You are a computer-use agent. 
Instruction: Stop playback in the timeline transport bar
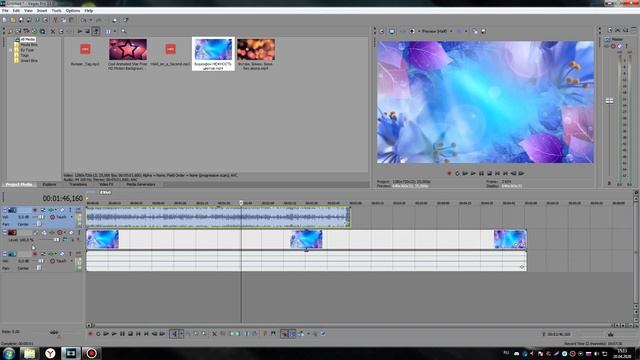click(x=131, y=333)
